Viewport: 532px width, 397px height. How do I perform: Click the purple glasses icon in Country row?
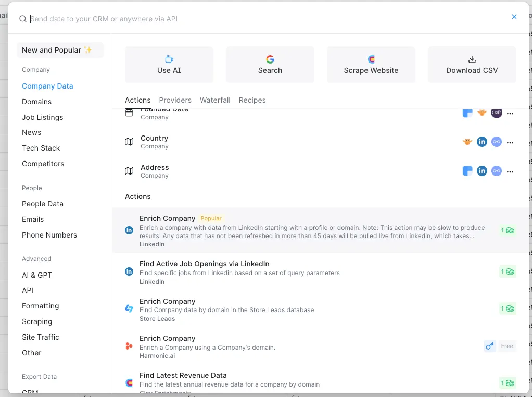[497, 142]
